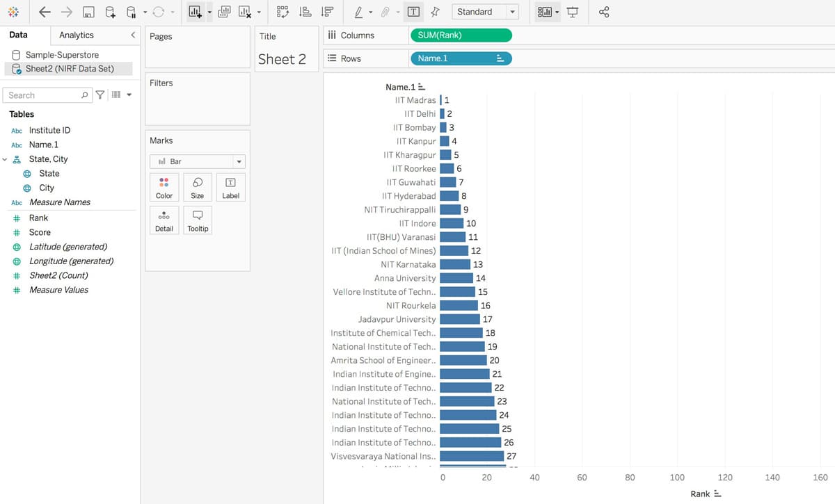Sort ascending using the toolbar icon
Screen dimensions: 835x504
point(305,12)
